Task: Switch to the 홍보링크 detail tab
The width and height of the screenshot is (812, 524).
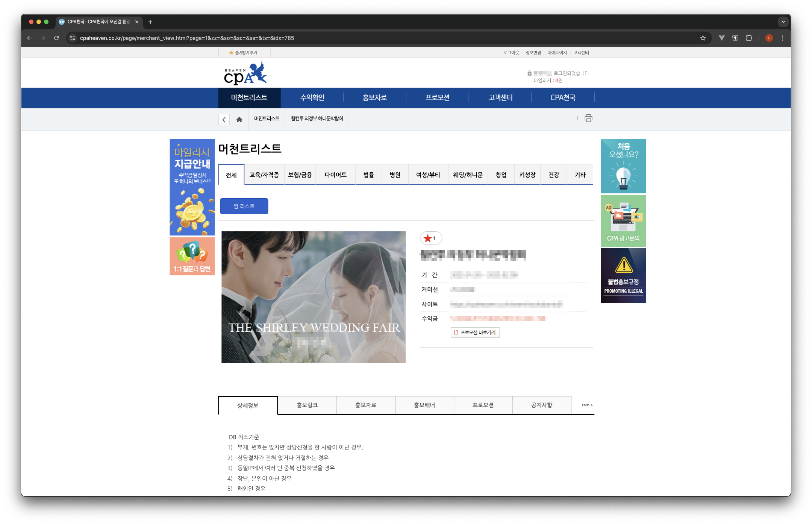Action: pyautogui.click(x=307, y=405)
